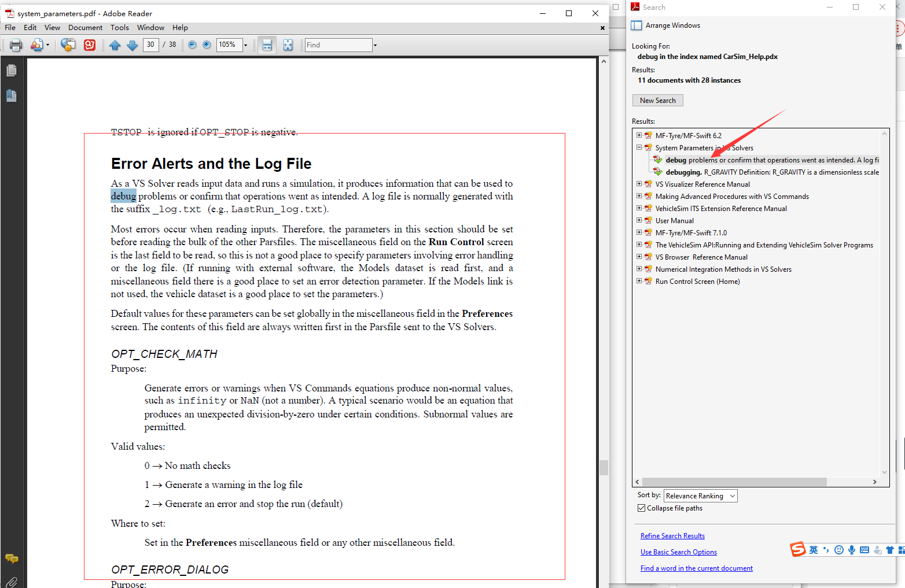
Task: Toggle the fit one full page icon
Action: (288, 45)
